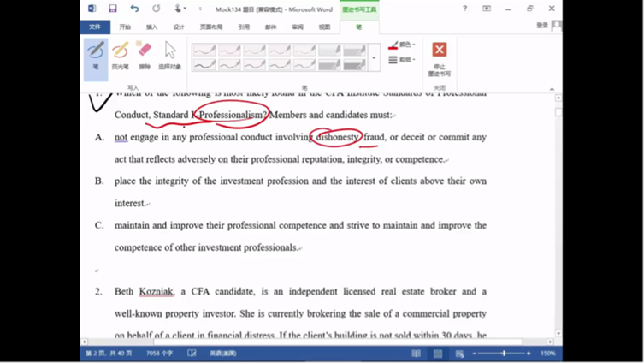Image resolution: width=644 pixels, height=363 pixels.
Task: Click the vertical scrollbar down arrow
Action: [558, 333]
